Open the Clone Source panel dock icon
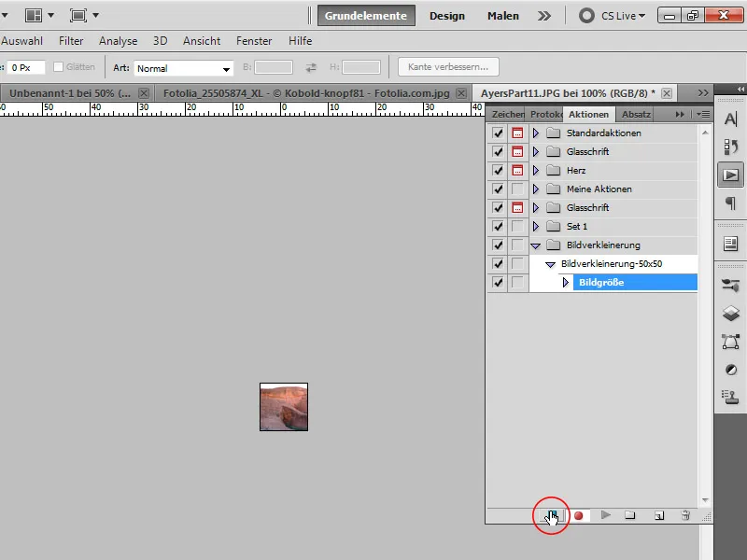747x560 pixels. click(730, 398)
